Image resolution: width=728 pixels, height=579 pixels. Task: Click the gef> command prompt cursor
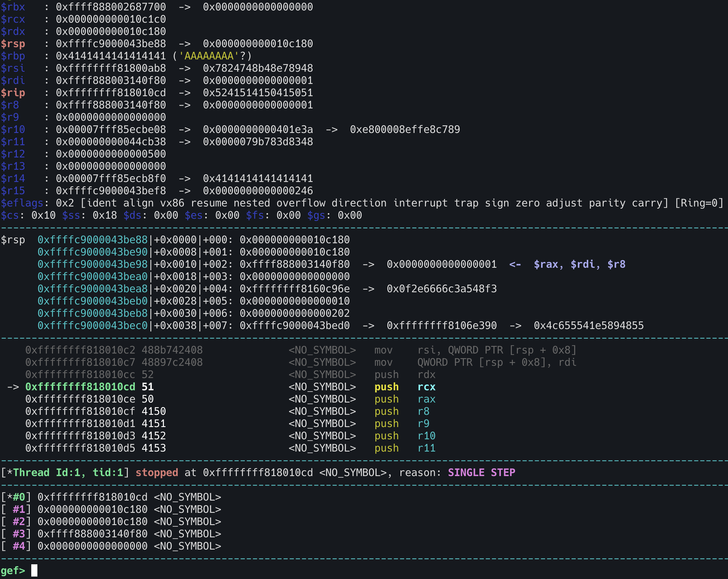click(34, 570)
